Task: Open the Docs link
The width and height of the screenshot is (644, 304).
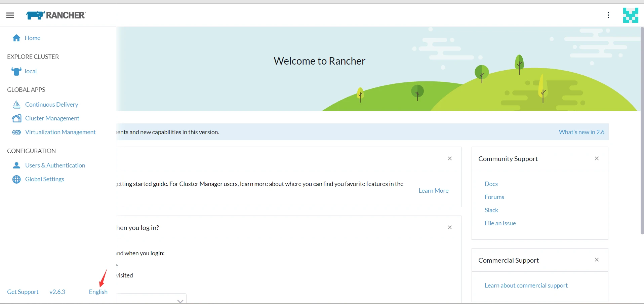Action: coord(491,184)
